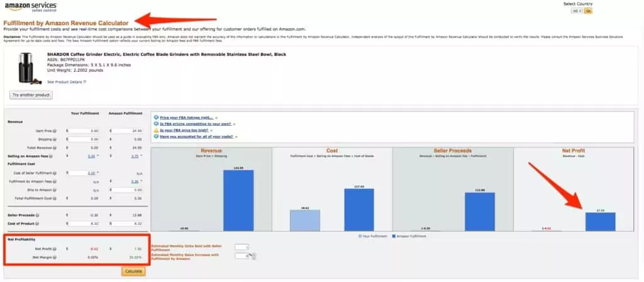644x282 pixels.
Task: Open the See Product Details link
Action: tap(65, 81)
